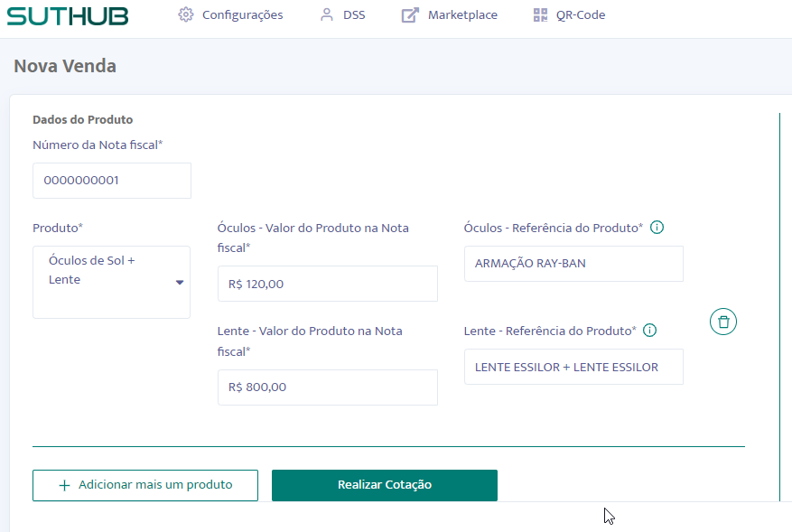This screenshot has height=532, width=792.
Task: Edit the LENTE ESSILOR reference field
Action: (x=573, y=367)
